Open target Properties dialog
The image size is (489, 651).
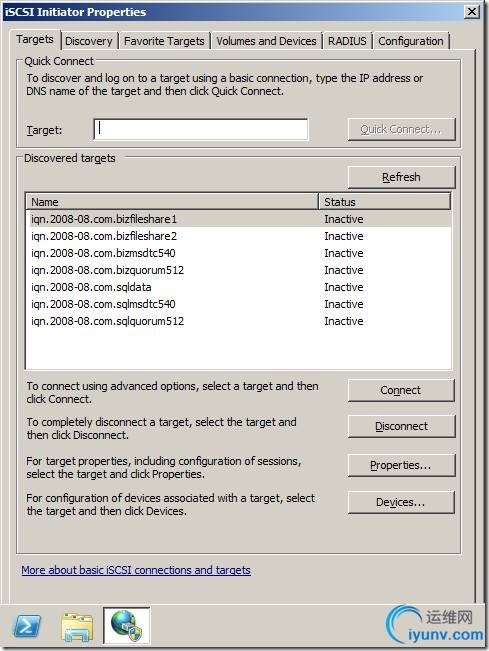401,465
